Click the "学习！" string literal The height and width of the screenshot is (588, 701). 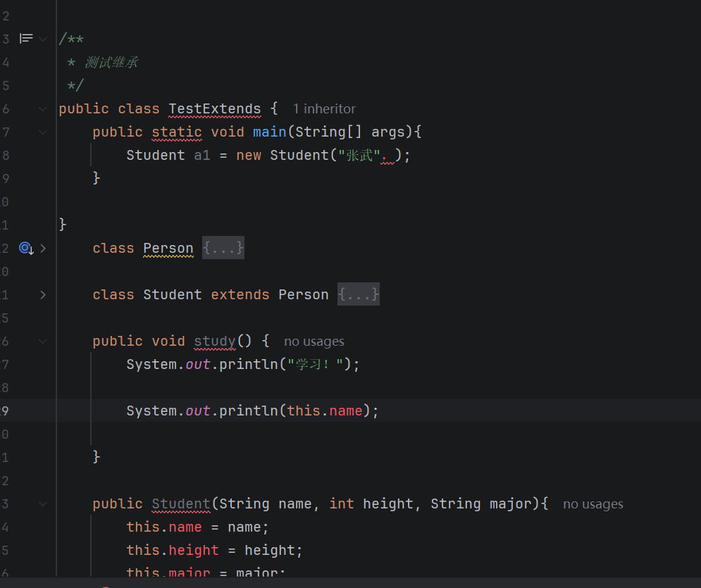point(315,365)
